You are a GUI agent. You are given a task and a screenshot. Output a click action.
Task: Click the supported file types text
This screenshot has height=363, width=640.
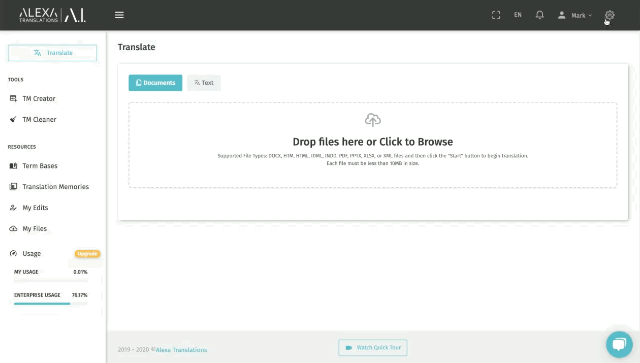(x=373, y=159)
